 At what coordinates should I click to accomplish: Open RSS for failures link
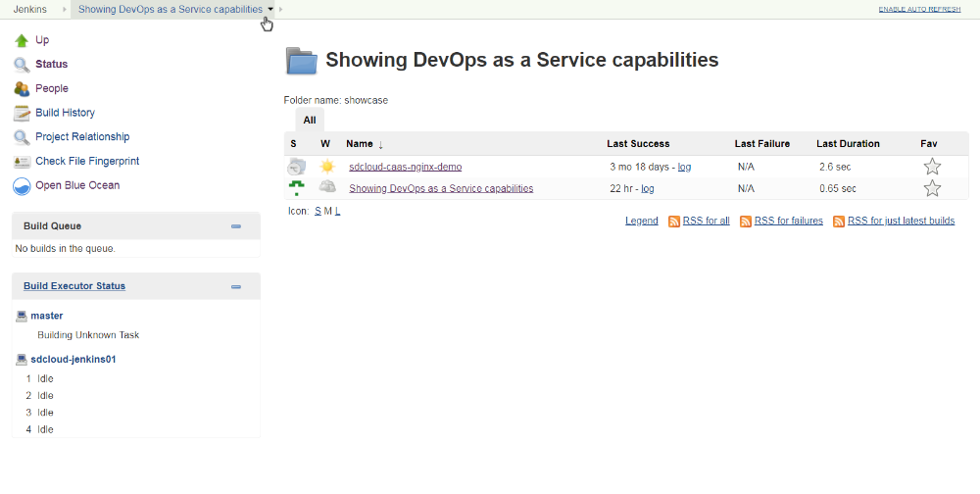(x=789, y=221)
